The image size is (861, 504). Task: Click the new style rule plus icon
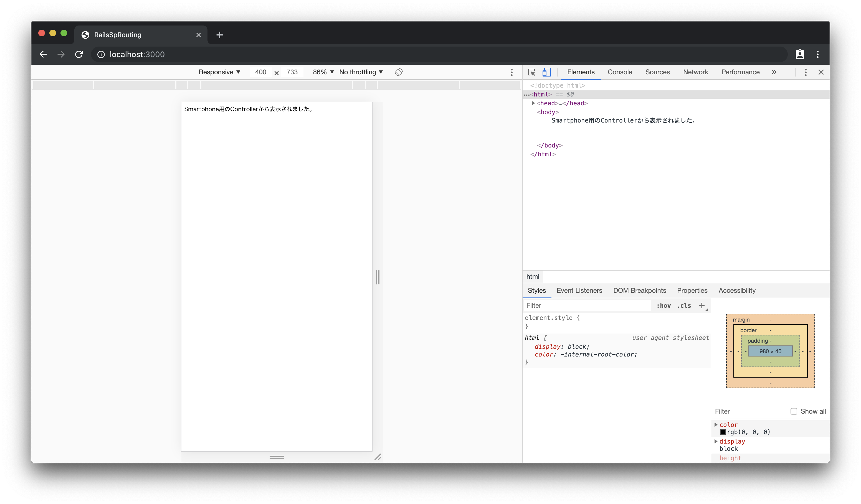[x=702, y=305]
